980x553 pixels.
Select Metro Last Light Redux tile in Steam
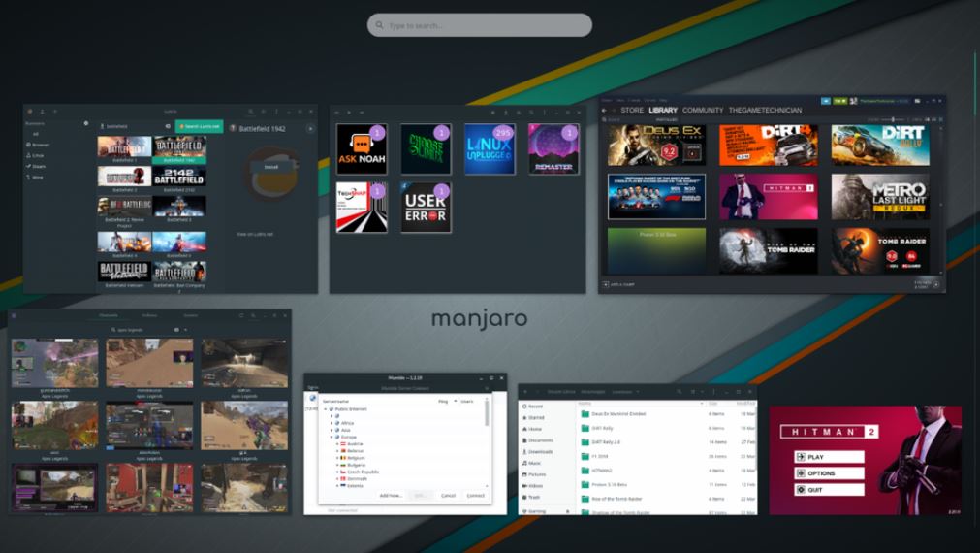(x=880, y=197)
